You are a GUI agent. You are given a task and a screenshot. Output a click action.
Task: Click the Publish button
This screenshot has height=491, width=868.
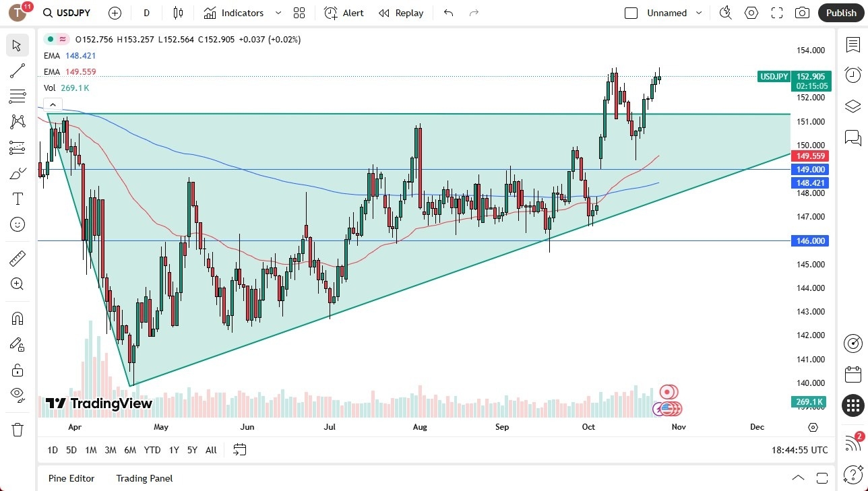tap(840, 12)
